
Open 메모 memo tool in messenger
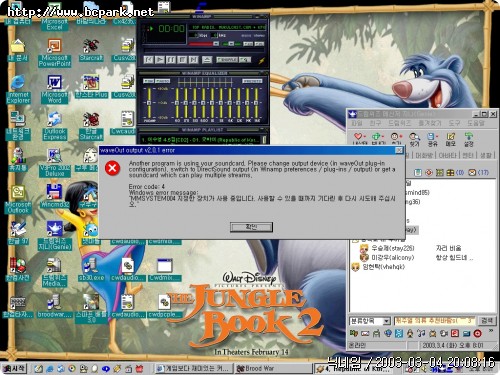point(451,139)
